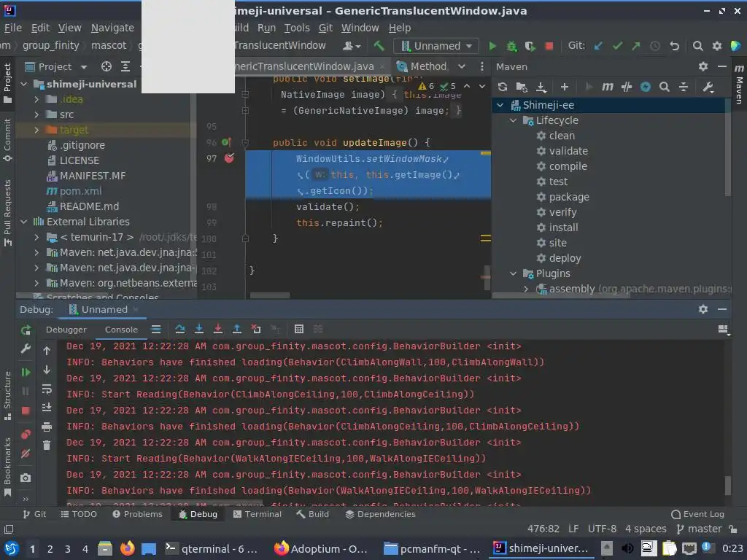Toggle scroll to end in the console

point(47,408)
